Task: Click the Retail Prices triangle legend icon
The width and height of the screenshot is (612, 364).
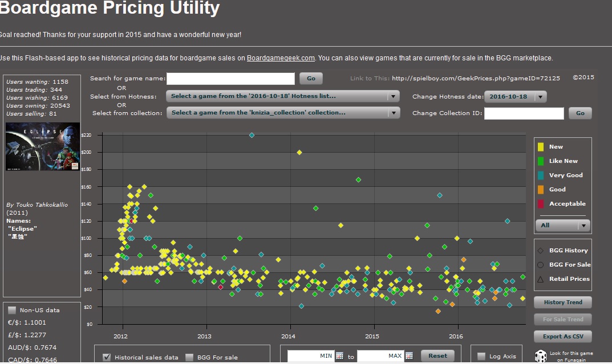Action: pyautogui.click(x=540, y=279)
